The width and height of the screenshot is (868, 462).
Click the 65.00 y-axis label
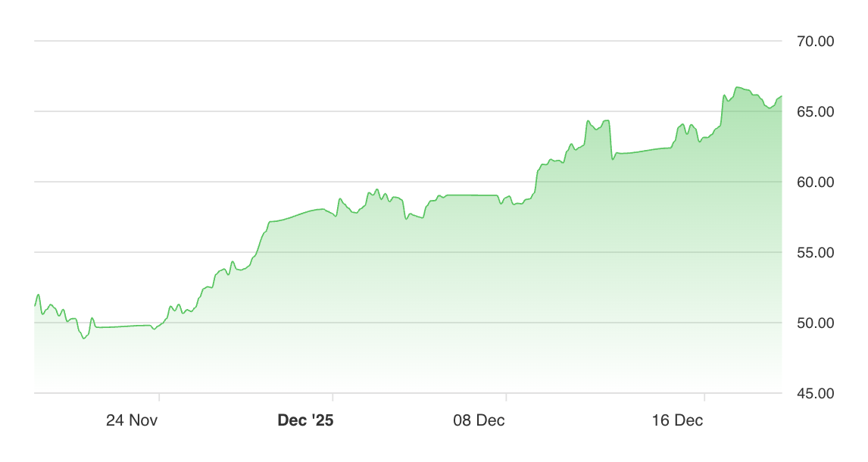pyautogui.click(x=815, y=112)
